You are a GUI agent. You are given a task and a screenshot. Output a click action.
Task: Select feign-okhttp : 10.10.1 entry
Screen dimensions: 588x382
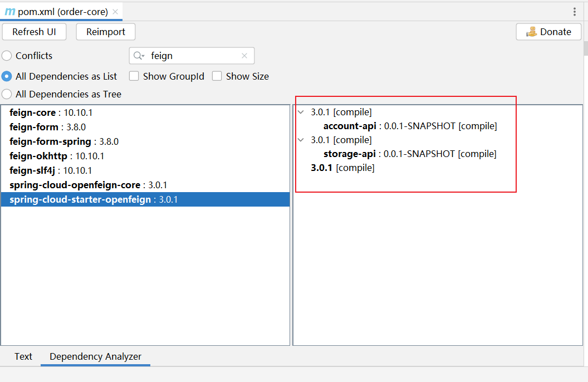[x=145, y=156]
